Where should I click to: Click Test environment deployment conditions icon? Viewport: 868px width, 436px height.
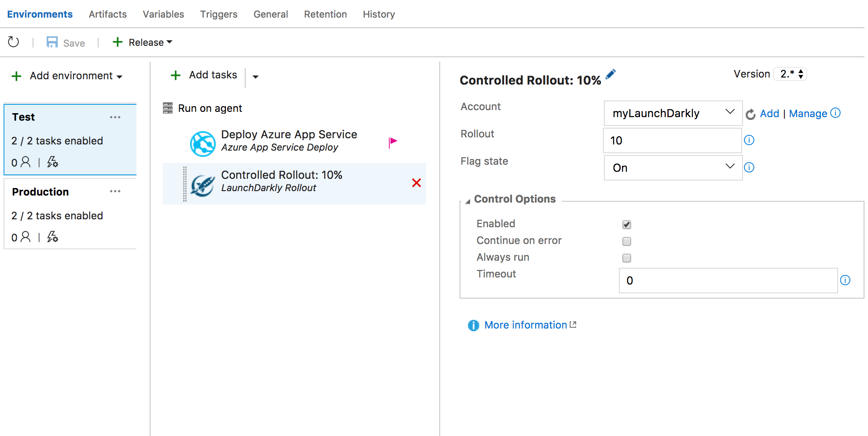click(52, 162)
